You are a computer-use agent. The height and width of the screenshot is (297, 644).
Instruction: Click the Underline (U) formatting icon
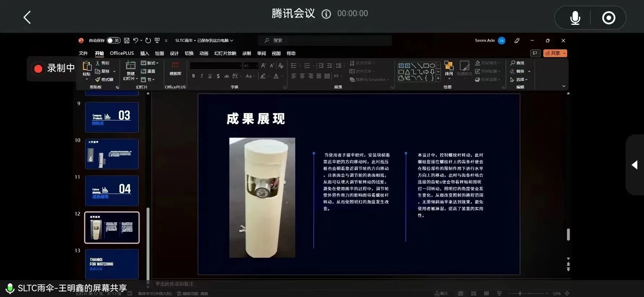tap(210, 76)
